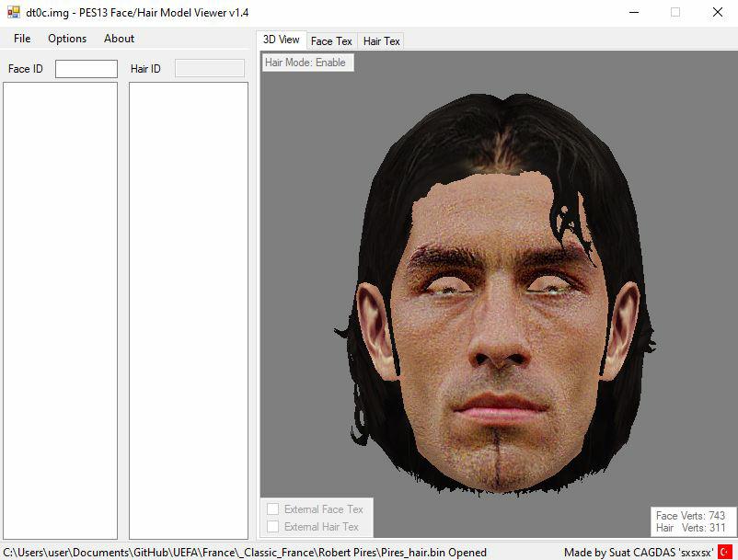
Task: Toggle the Hair Mode: Enable button
Action: click(306, 63)
